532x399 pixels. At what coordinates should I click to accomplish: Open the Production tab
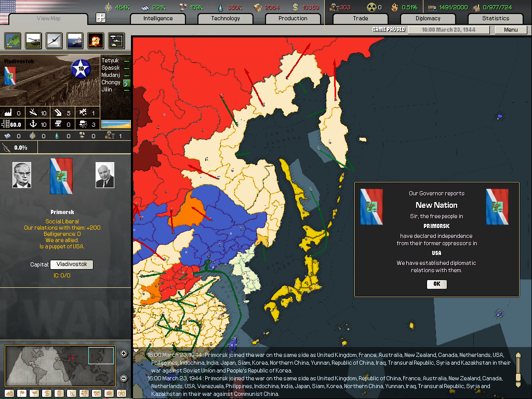(292, 18)
